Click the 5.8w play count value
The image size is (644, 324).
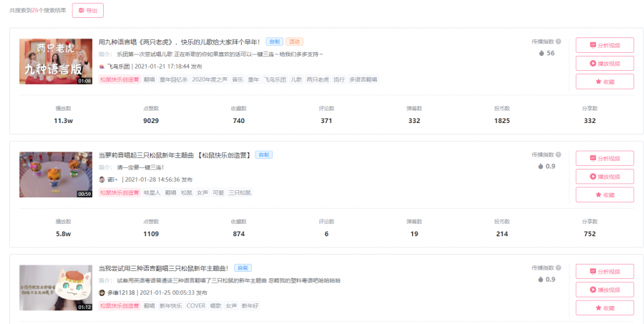tap(63, 234)
